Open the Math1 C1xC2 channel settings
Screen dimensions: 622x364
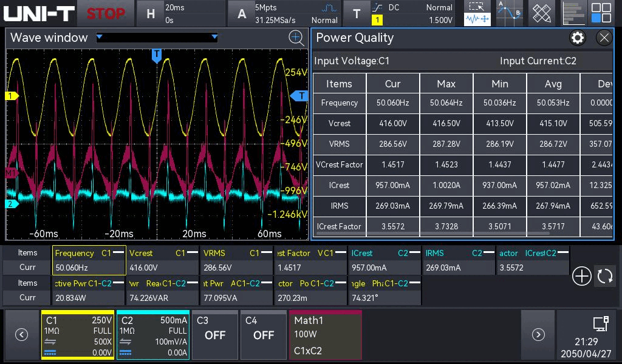pyautogui.click(x=325, y=335)
